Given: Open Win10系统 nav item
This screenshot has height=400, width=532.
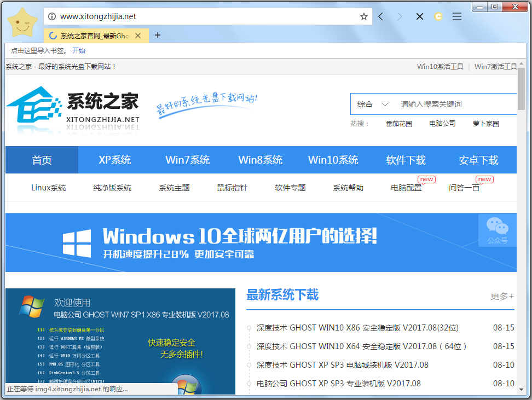Looking at the screenshot, I should [x=333, y=160].
